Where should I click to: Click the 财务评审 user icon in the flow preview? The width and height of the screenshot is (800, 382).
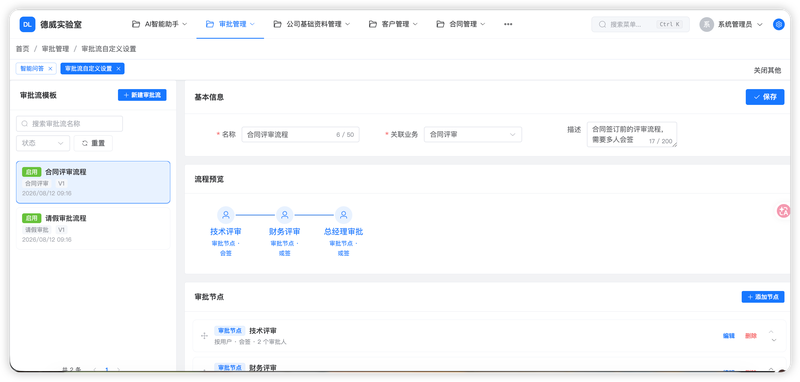coord(285,215)
